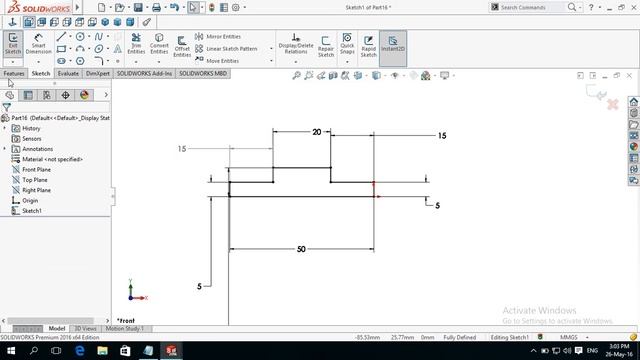Open the Trim Entities dropdown arrow
This screenshot has width=640, height=360.
[136, 62]
